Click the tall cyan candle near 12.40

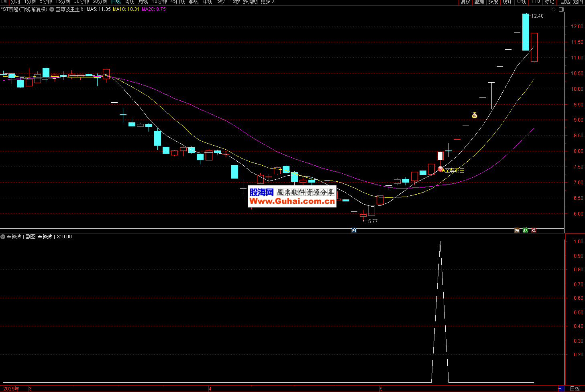pos(526,32)
